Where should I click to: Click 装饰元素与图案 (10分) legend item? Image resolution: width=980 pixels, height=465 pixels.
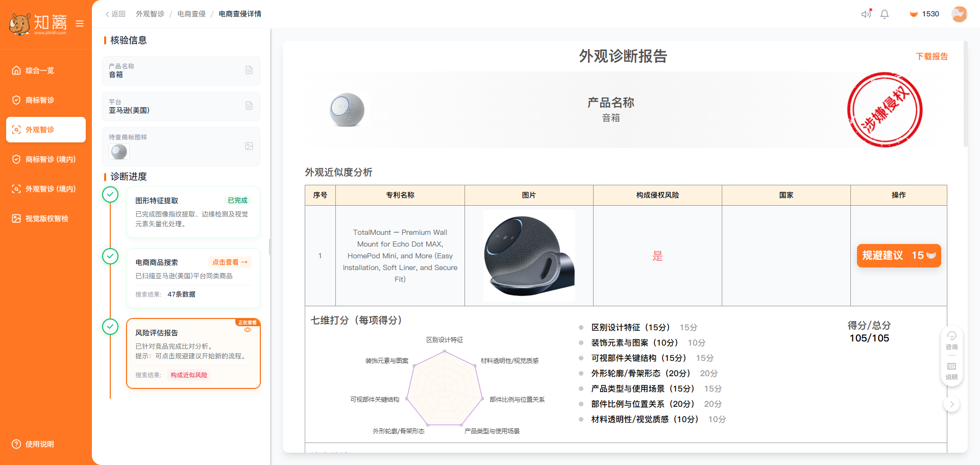[642, 342]
